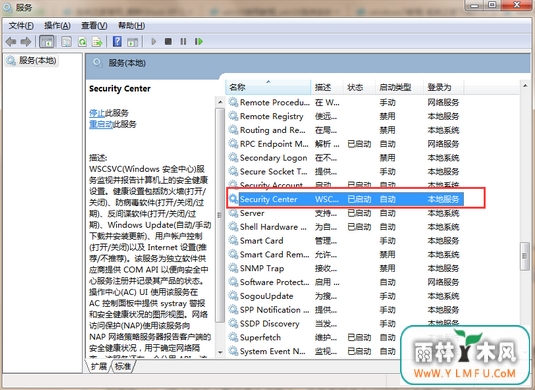The image size is (535, 390).
Task: Click the Refresh toolbar icon
Action: (82, 42)
